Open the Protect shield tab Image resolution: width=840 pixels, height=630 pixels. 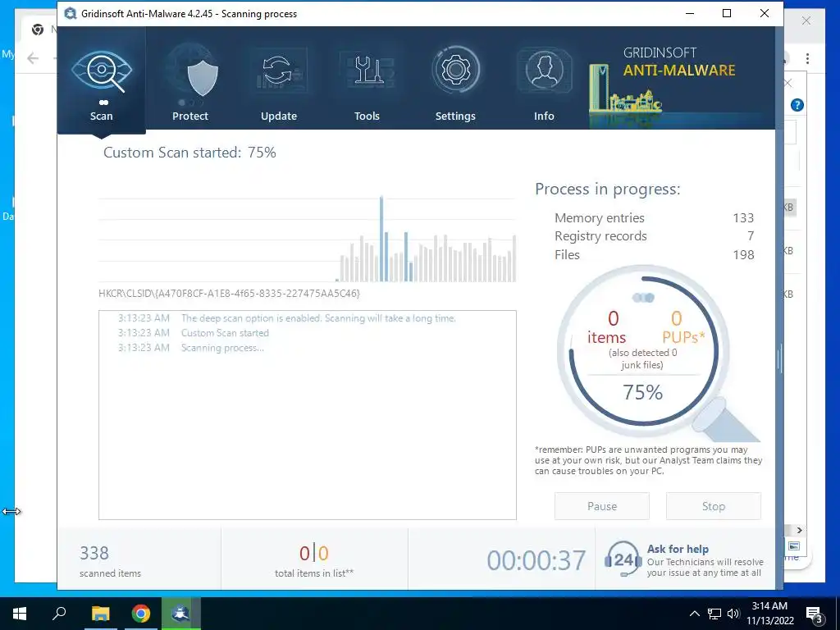click(190, 80)
